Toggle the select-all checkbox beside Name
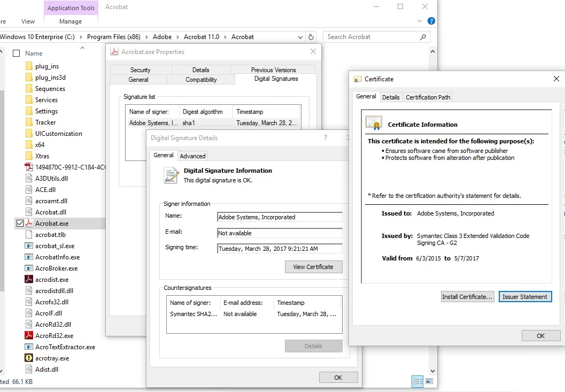565x392 pixels. [16, 53]
